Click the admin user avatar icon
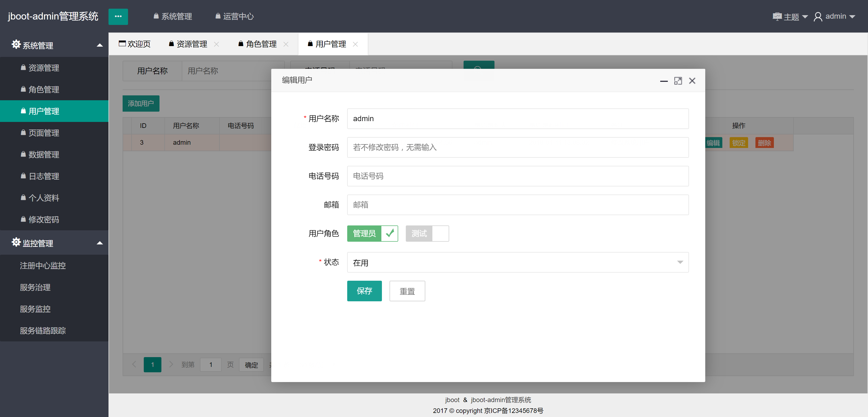The image size is (868, 417). (x=818, y=17)
